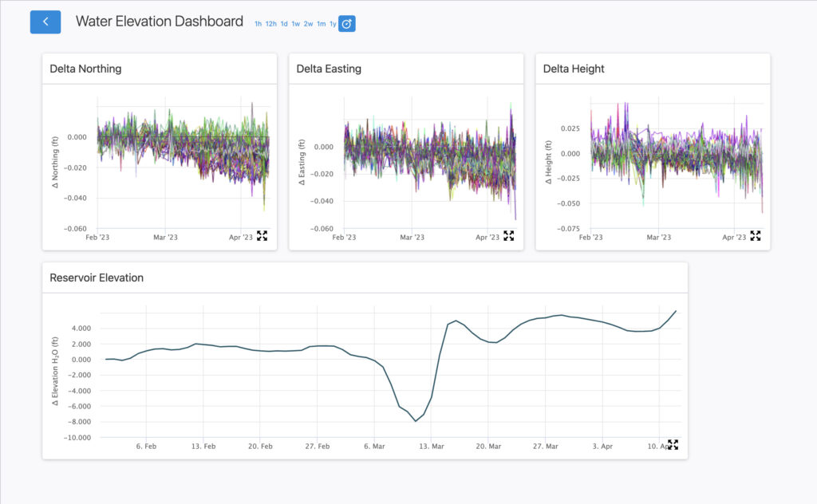The width and height of the screenshot is (817, 504).
Task: Switch to the 1d view
Action: coord(283,24)
